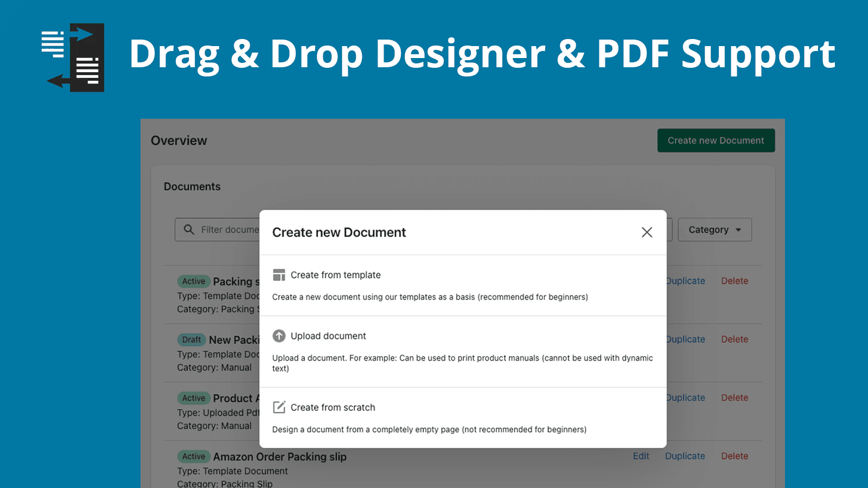Viewport: 868px width, 488px height.
Task: Click the Active badge on Amazon Order Packing slip
Action: (x=194, y=457)
